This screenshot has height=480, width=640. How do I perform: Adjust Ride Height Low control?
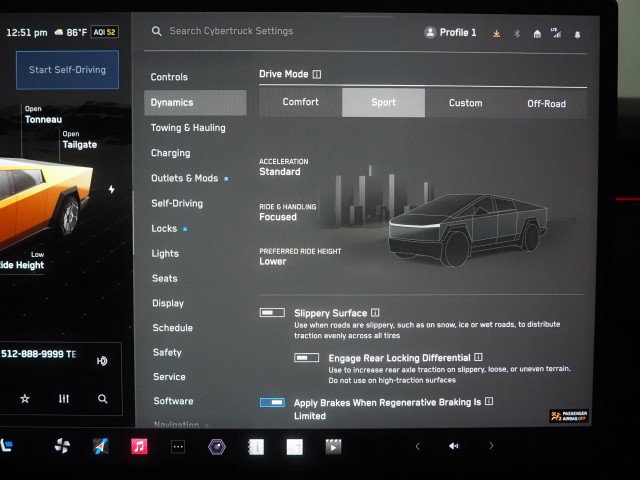coord(22,261)
